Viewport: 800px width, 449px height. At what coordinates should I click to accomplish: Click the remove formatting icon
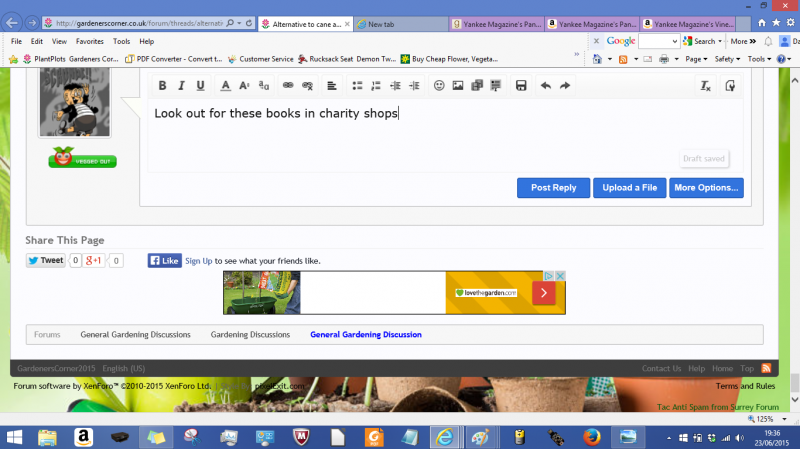coord(705,86)
